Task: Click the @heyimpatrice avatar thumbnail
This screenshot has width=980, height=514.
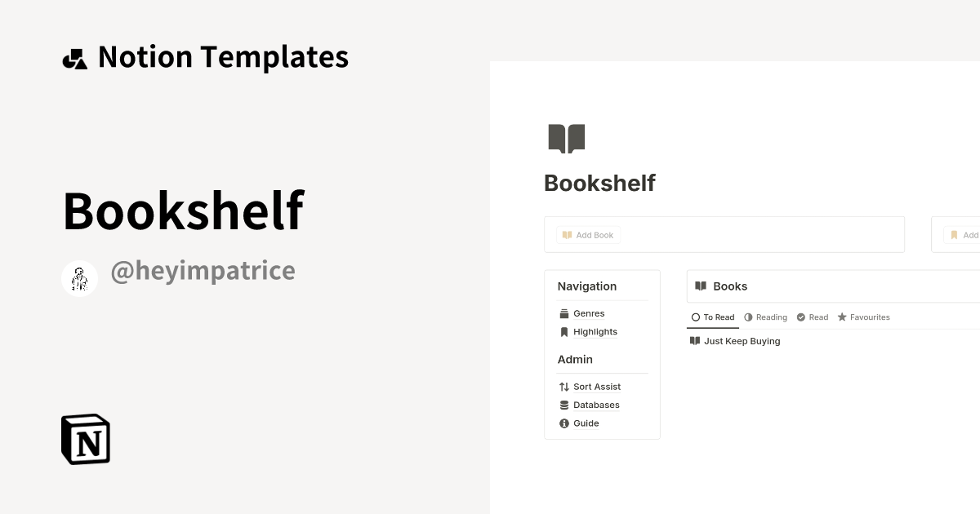Action: click(x=79, y=277)
